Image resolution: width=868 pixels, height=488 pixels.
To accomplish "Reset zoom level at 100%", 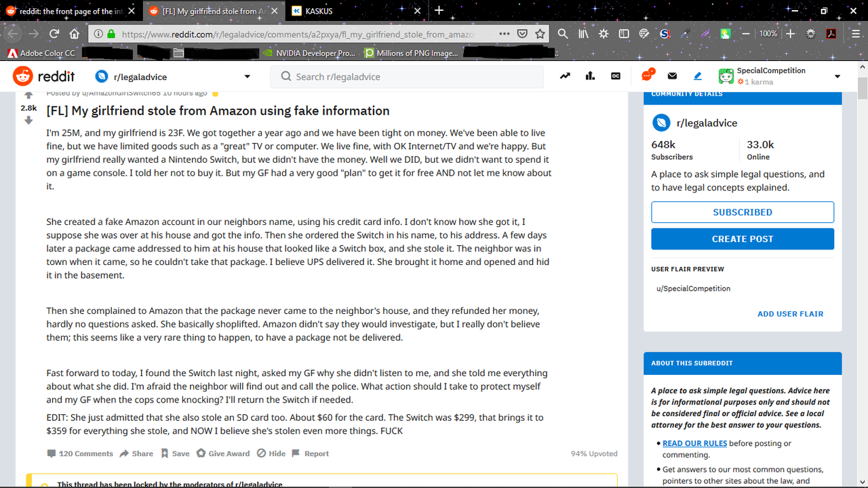I will click(768, 33).
